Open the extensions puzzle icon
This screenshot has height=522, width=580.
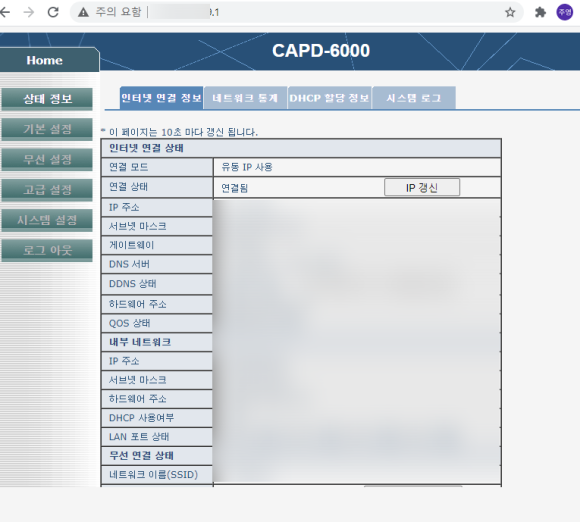540,12
